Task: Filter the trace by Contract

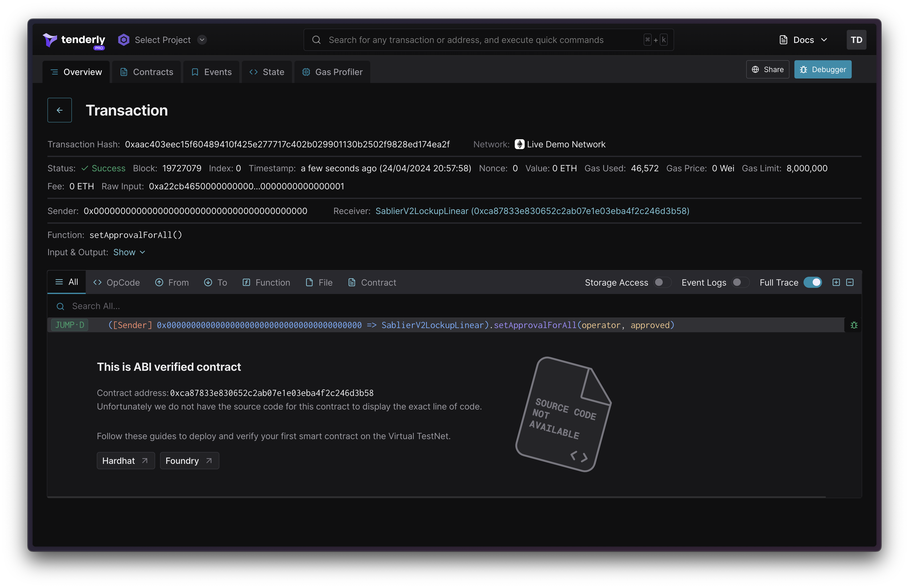Action: click(x=372, y=282)
